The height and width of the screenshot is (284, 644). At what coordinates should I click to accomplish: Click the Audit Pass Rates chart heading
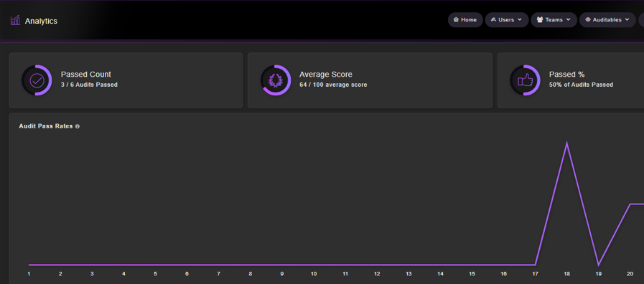pos(46,126)
